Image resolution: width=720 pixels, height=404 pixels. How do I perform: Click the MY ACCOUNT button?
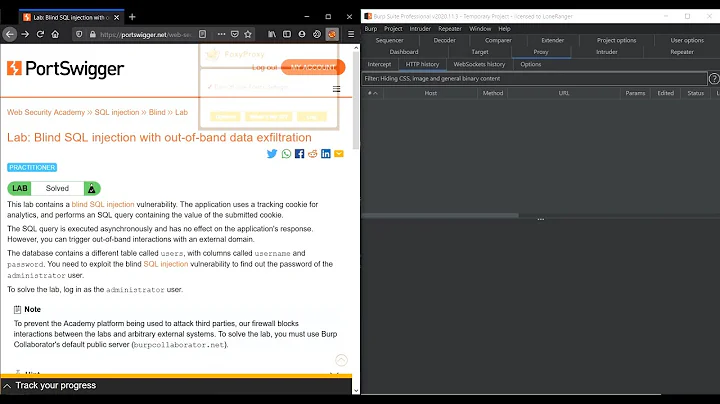[x=313, y=67]
